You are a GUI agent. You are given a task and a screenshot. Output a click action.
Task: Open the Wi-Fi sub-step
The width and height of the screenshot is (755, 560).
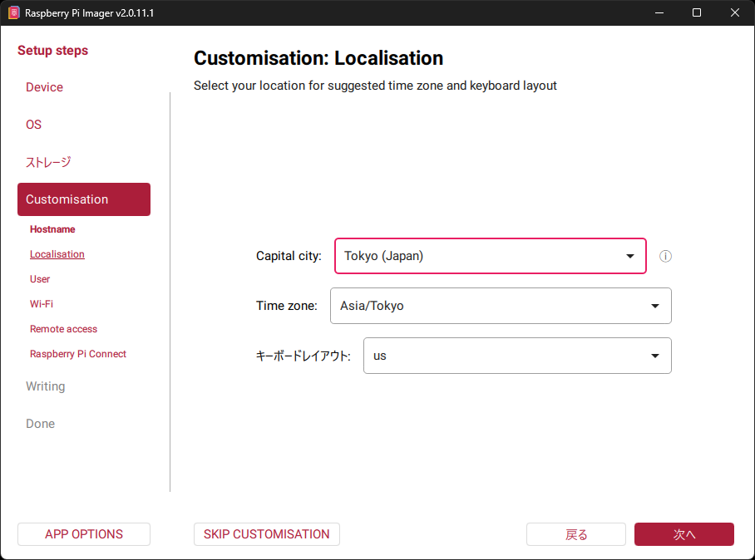point(42,304)
